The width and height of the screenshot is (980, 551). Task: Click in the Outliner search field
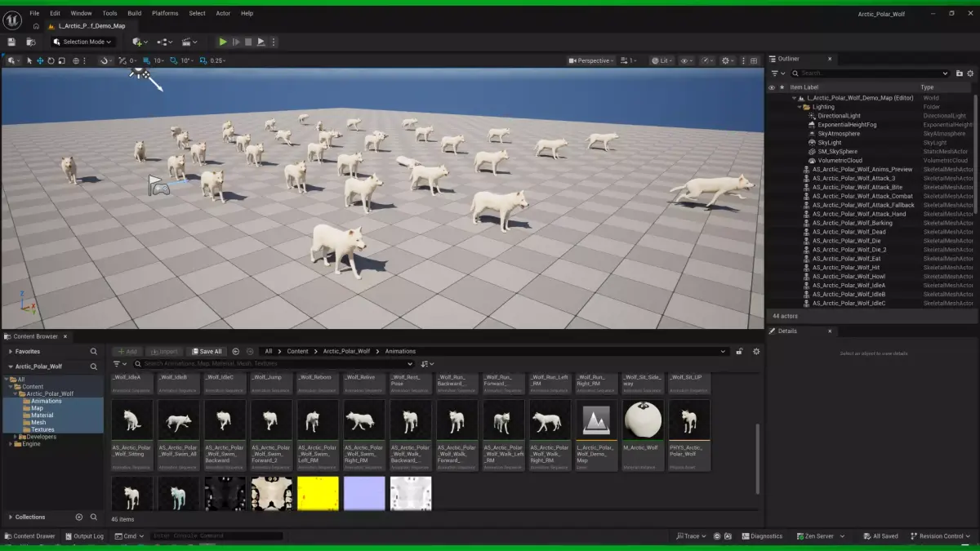click(x=870, y=73)
